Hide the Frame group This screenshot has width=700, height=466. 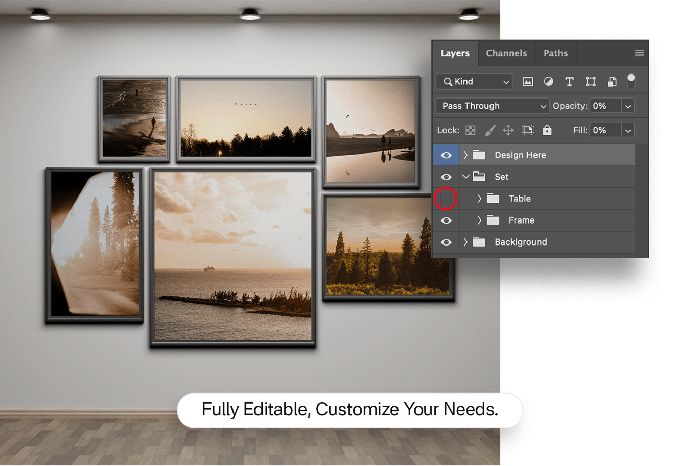pos(446,221)
